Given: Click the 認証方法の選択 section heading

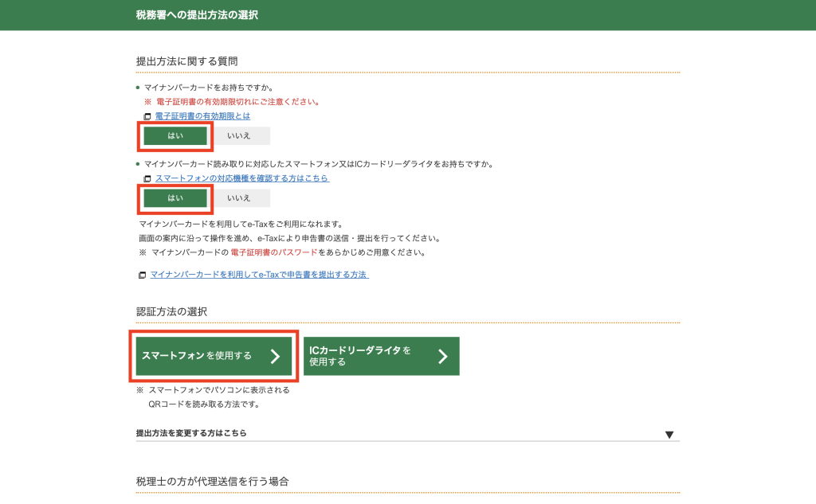Looking at the screenshot, I should coord(171,311).
